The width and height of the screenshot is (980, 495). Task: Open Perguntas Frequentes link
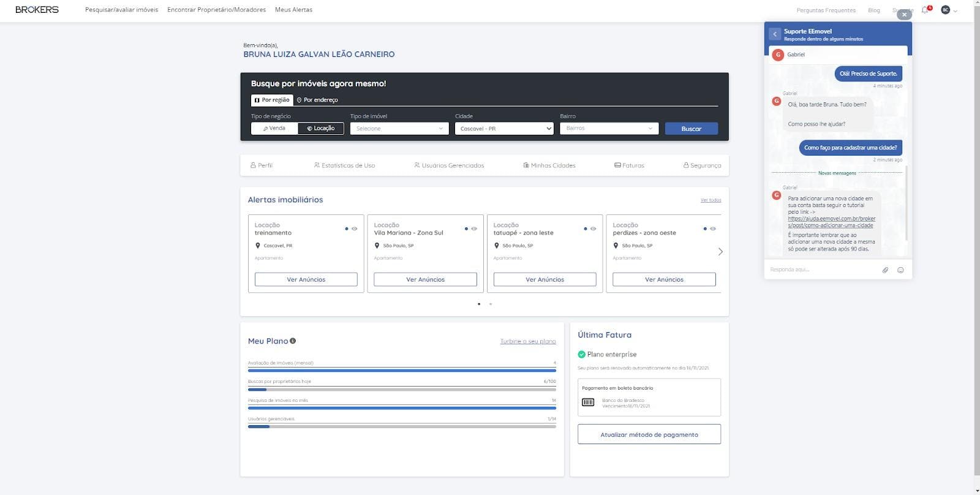click(826, 10)
